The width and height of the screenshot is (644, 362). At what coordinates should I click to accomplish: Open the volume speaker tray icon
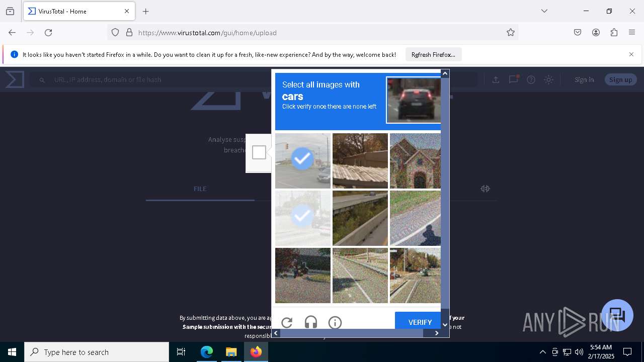point(579,352)
